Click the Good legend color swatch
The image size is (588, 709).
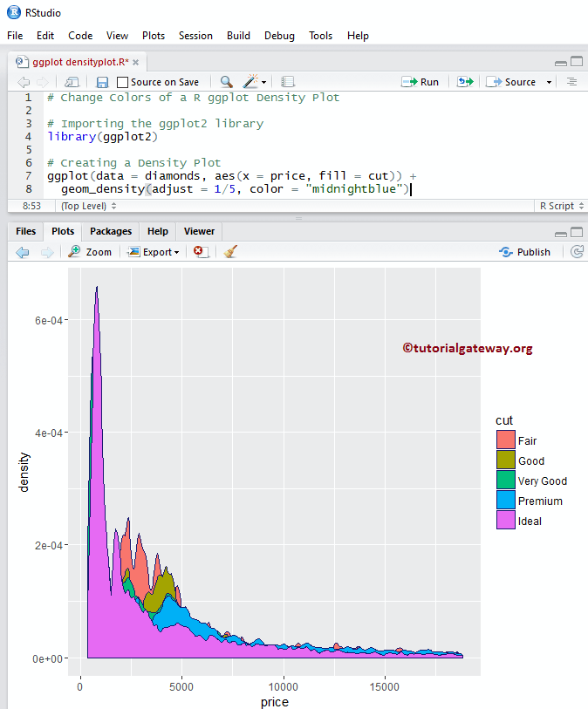point(506,460)
